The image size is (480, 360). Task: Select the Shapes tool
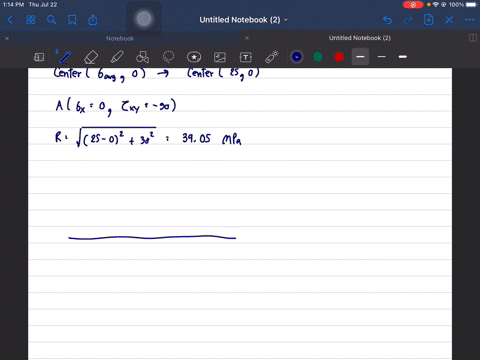(x=142, y=57)
